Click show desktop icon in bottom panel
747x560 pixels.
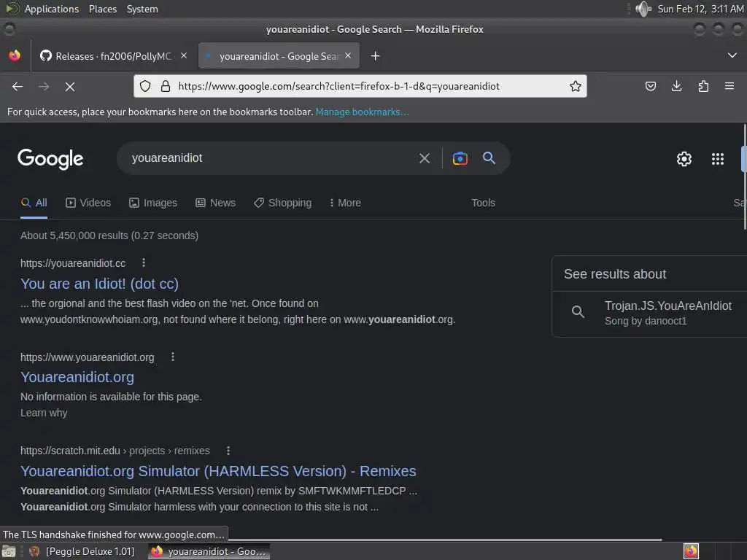[x=9, y=551]
